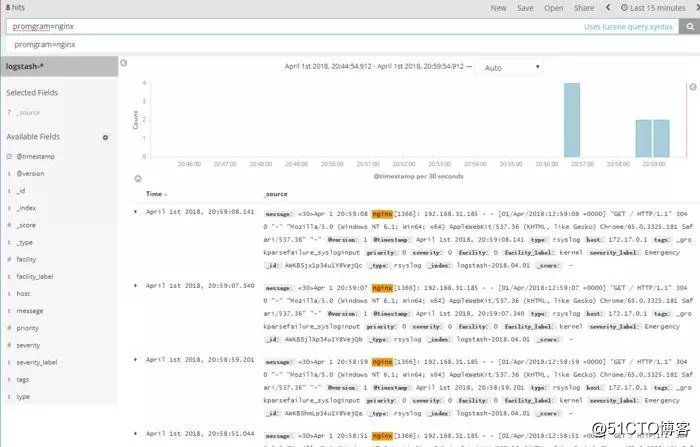Expand the 20:58:59.201 log row
700x447 pixels.
point(135,359)
